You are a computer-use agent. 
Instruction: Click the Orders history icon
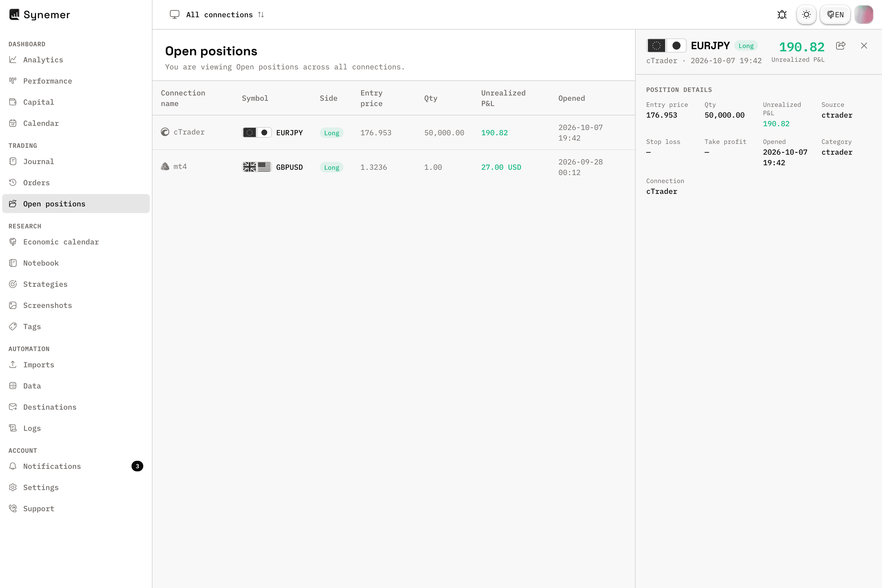(13, 183)
